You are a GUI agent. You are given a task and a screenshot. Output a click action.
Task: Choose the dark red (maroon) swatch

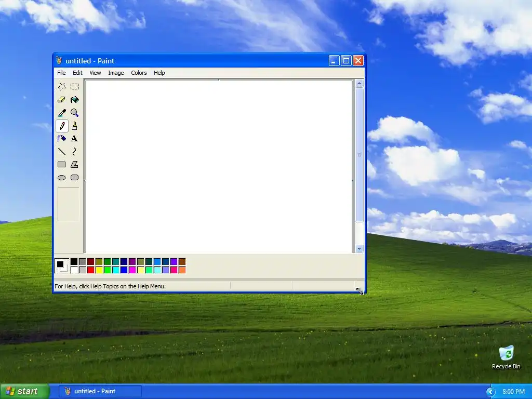click(90, 262)
